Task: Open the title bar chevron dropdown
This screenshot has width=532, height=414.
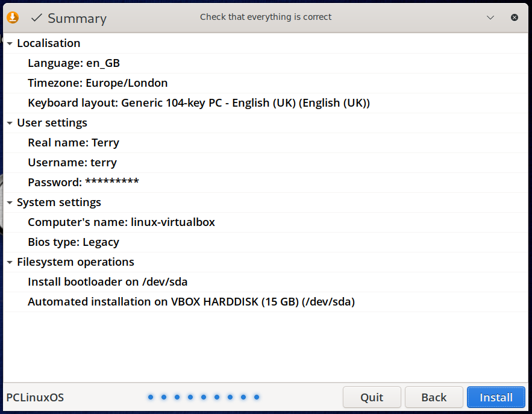Action: [x=490, y=17]
